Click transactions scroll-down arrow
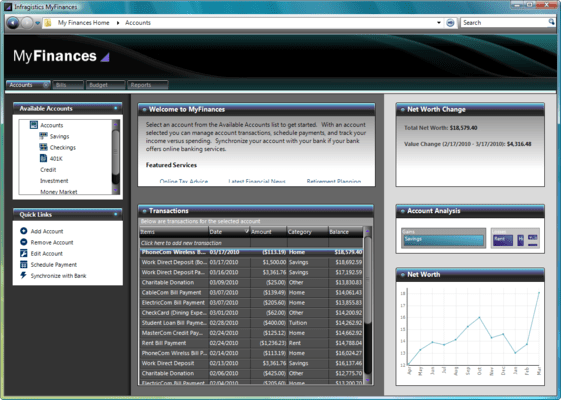This screenshot has height=400, width=561. pyautogui.click(x=367, y=380)
